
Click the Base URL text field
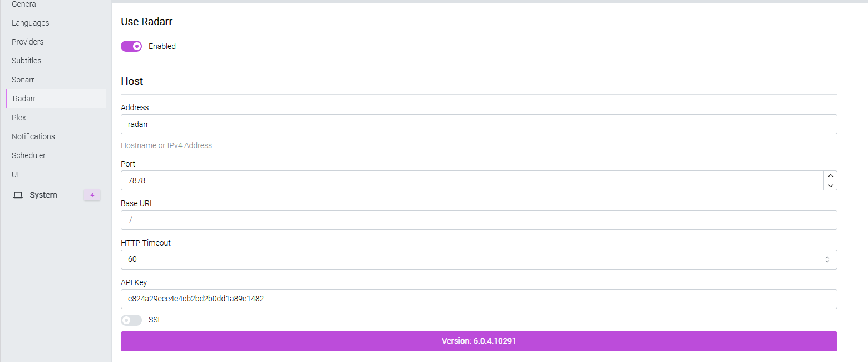coord(479,220)
